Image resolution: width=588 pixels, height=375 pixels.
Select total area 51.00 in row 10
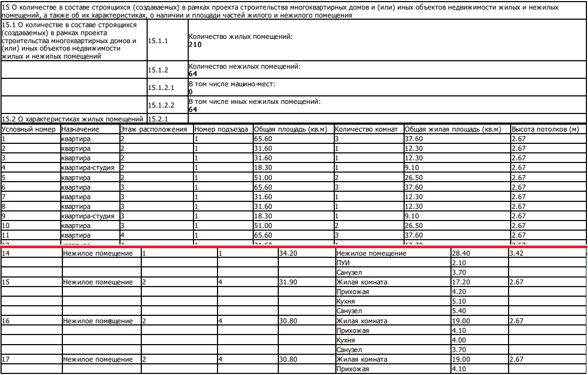tap(263, 226)
